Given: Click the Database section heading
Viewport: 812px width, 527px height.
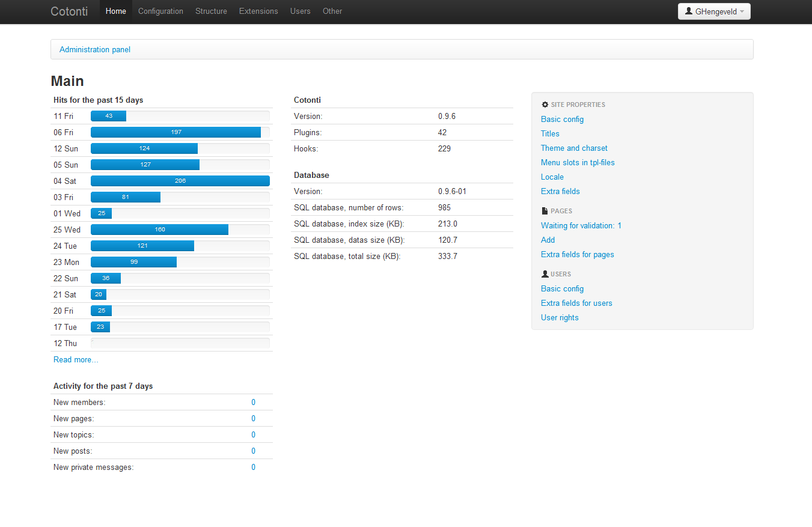Looking at the screenshot, I should pos(311,175).
